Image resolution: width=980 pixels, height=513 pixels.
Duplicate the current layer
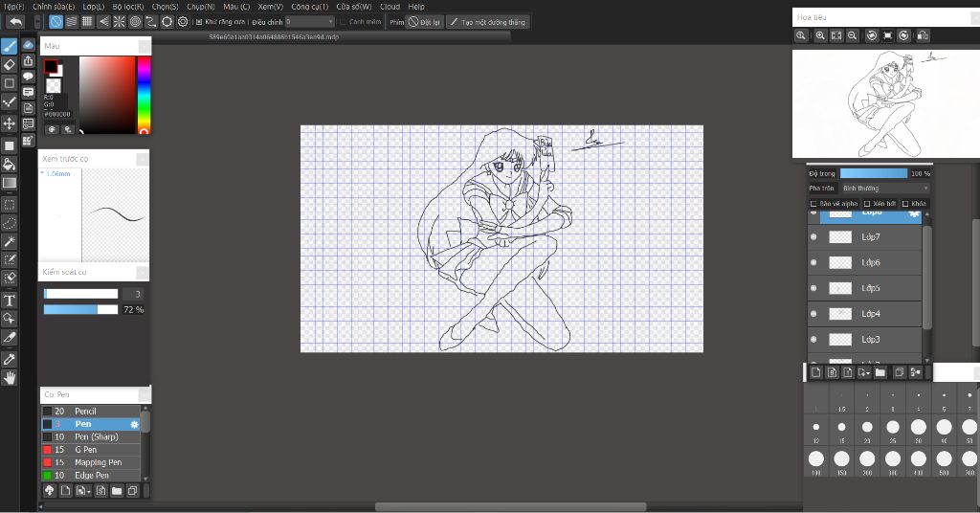pyautogui.click(x=899, y=372)
